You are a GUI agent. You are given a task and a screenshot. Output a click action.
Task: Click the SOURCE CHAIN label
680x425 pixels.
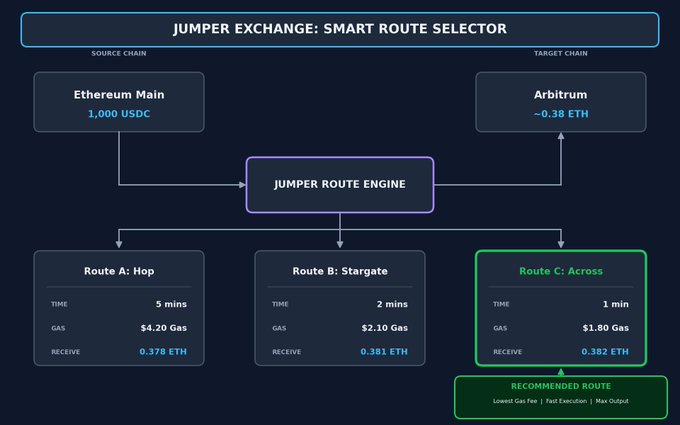point(119,53)
